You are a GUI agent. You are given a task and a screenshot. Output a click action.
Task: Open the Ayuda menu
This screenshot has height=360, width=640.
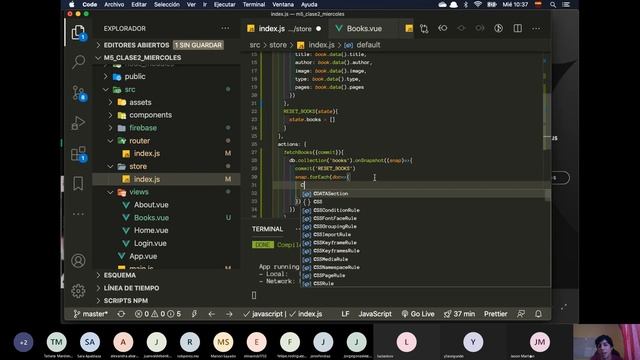tap(309, 4)
